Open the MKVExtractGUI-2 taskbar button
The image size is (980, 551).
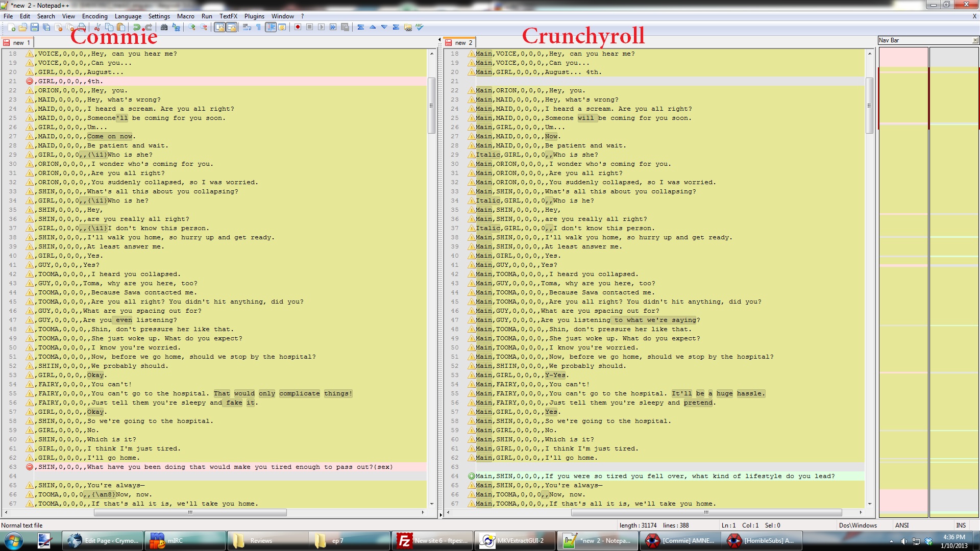click(x=515, y=541)
